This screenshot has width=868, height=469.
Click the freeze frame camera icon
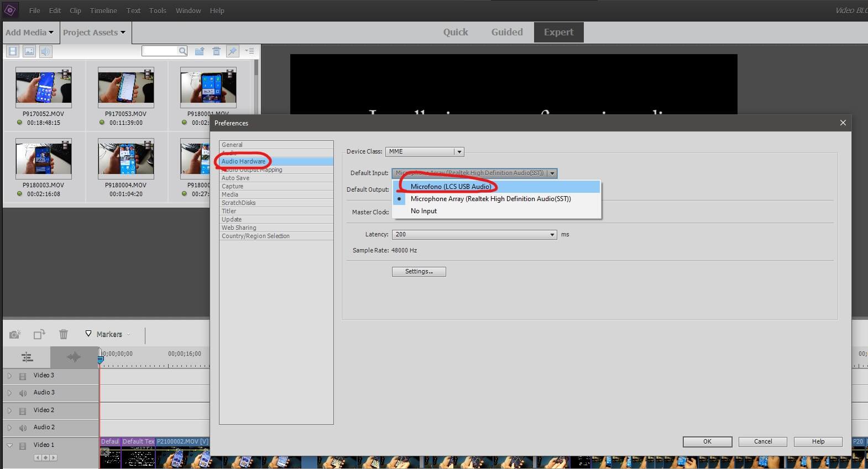click(x=15, y=334)
